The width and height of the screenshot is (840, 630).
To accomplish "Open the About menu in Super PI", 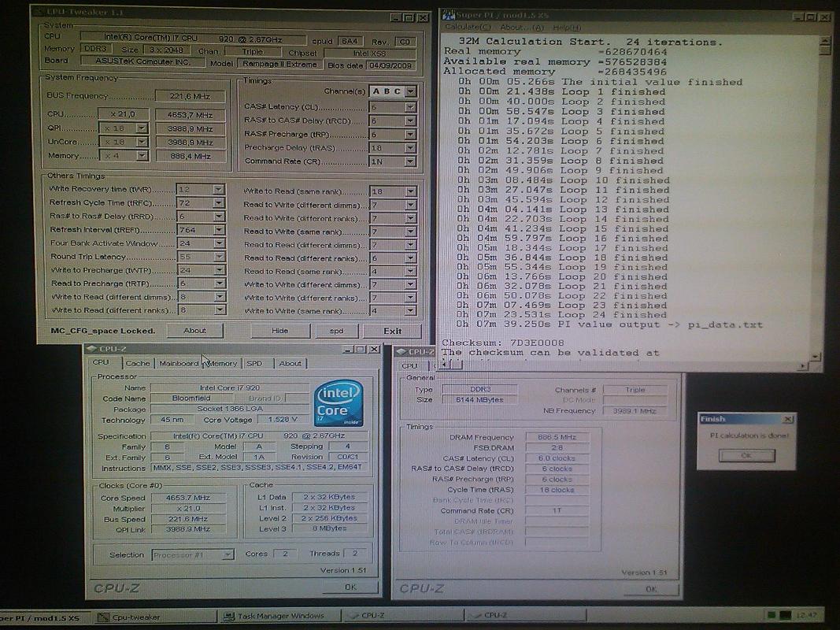I will [x=522, y=28].
